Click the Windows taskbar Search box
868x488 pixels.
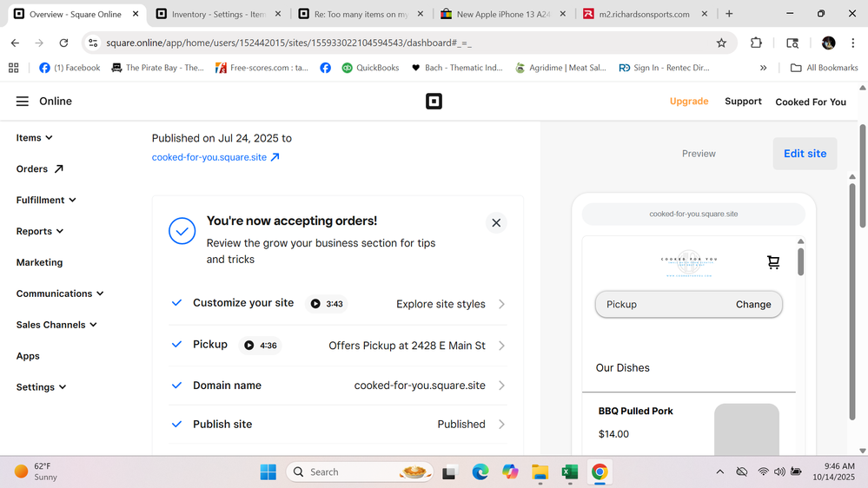pos(348,472)
